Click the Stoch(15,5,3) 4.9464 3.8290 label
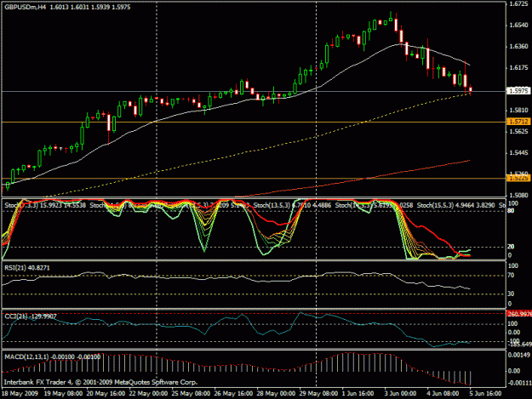 pyautogui.click(x=456, y=205)
